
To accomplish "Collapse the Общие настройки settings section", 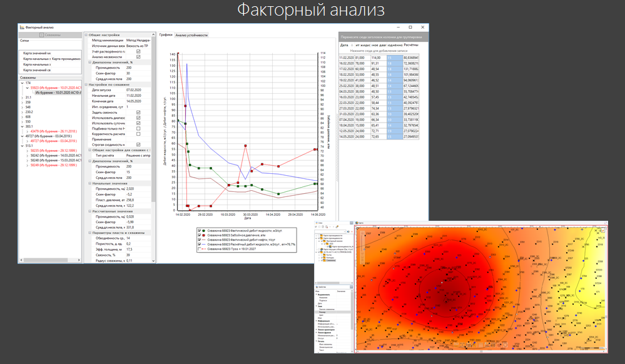I will pyautogui.click(x=86, y=35).
